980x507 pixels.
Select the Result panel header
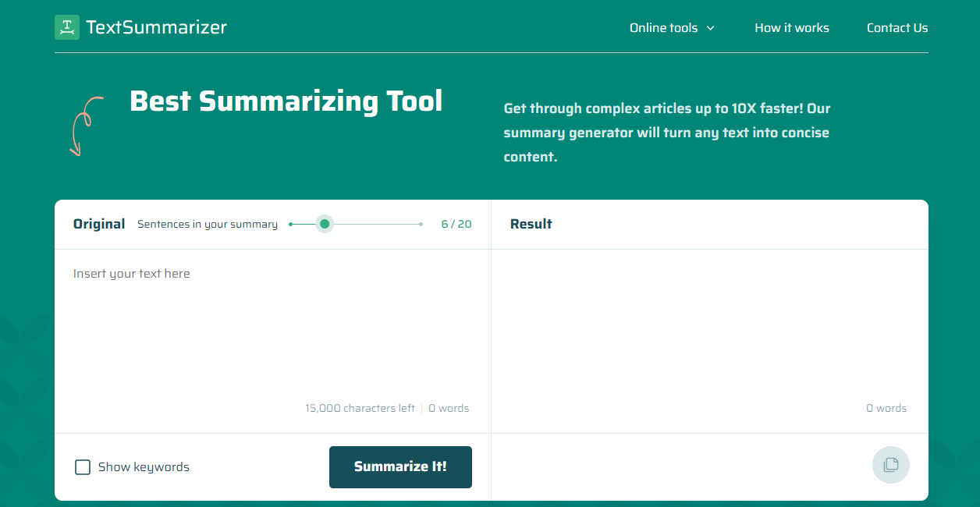tap(531, 224)
